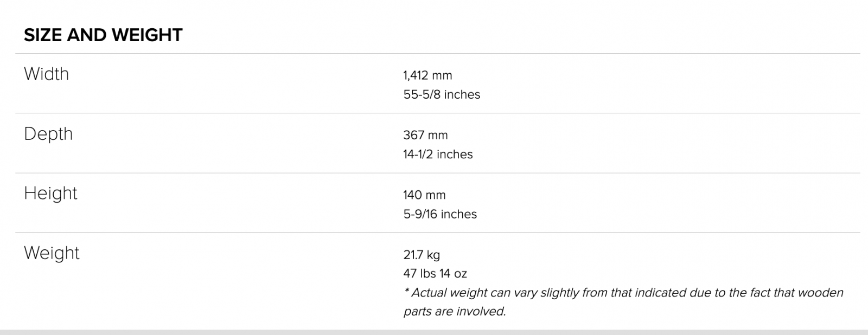
Task: Click the word 'inches' beside 55-5/8
Action: click(462, 94)
